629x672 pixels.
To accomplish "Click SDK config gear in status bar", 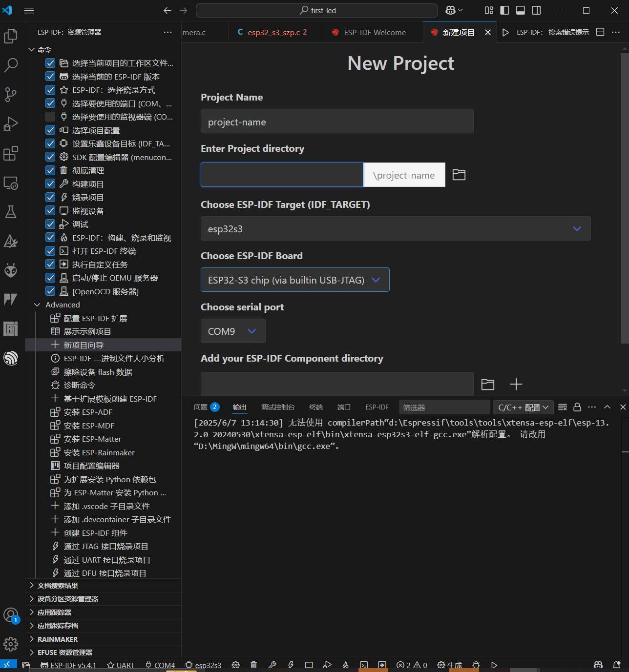I will click(x=236, y=665).
